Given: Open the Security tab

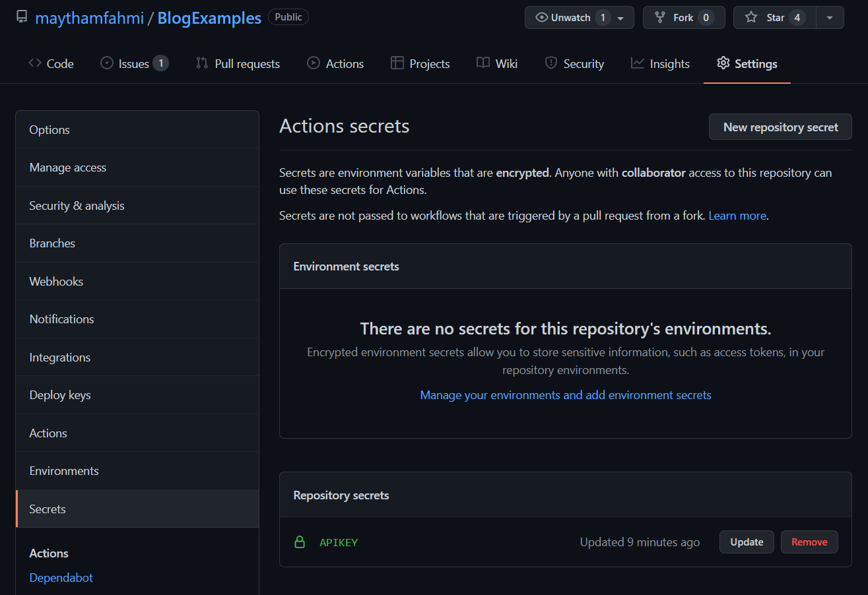Looking at the screenshot, I should coord(574,63).
